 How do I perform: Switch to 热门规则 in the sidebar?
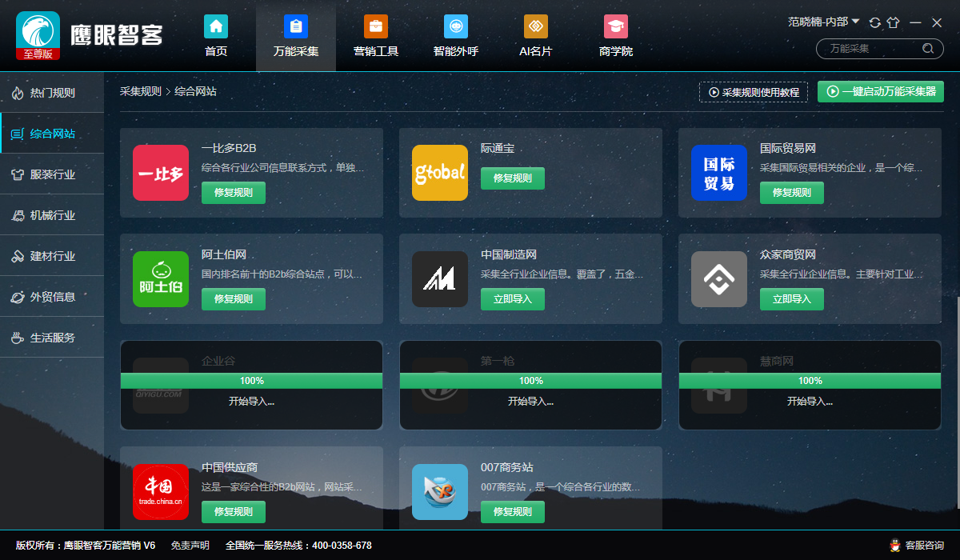(52, 93)
